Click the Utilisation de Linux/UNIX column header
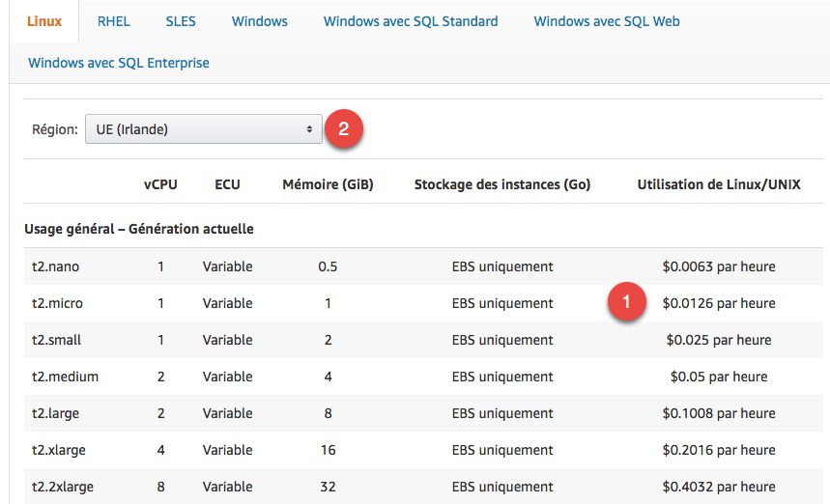This screenshot has height=504, width=830. [719, 184]
